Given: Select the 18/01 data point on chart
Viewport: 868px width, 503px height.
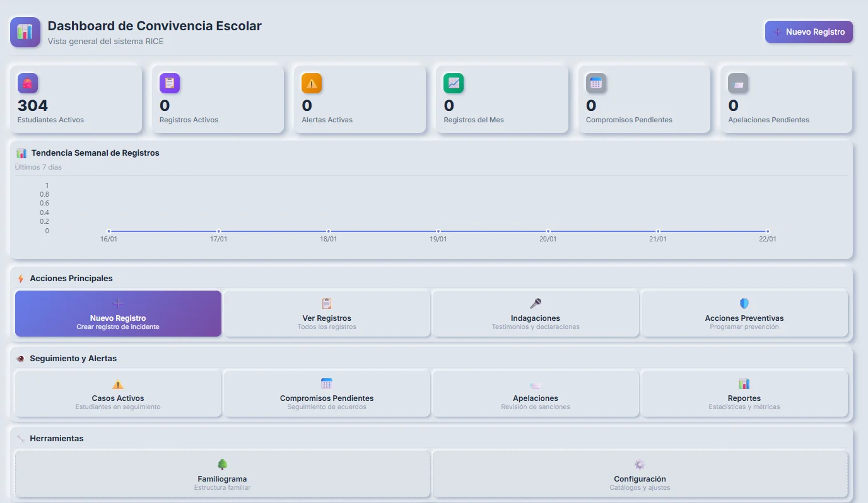Looking at the screenshot, I should click(329, 231).
